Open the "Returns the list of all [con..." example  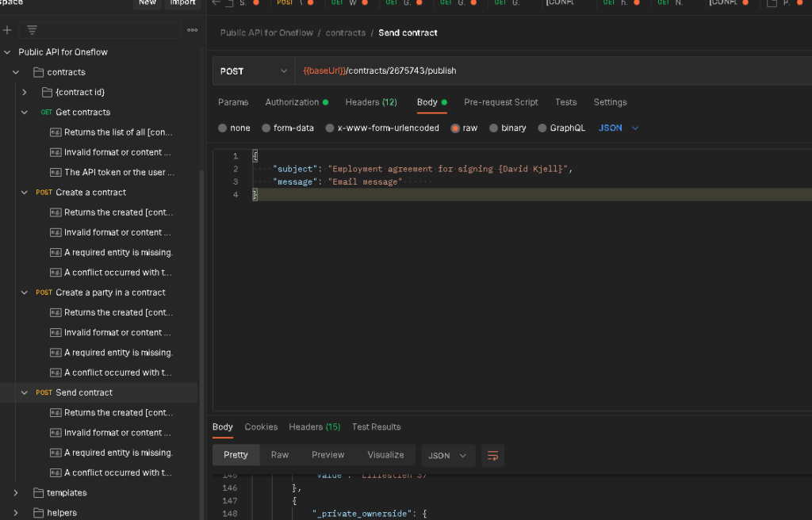118,132
